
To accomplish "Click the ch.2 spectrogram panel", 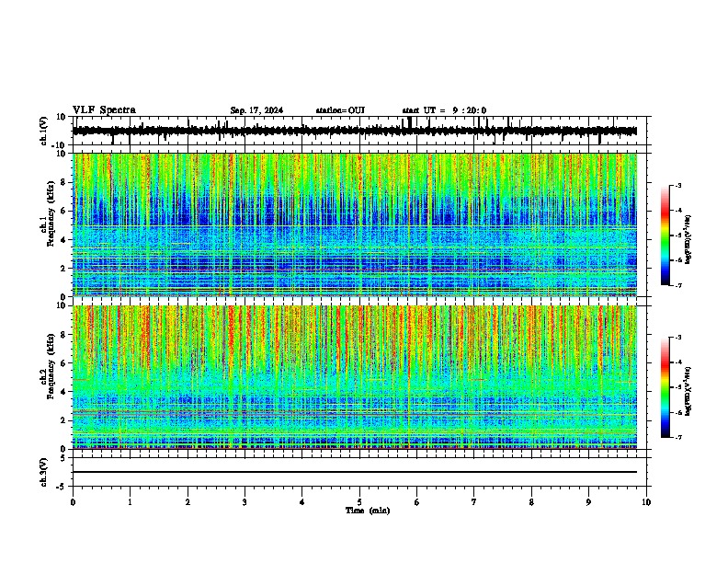I will click(355, 377).
